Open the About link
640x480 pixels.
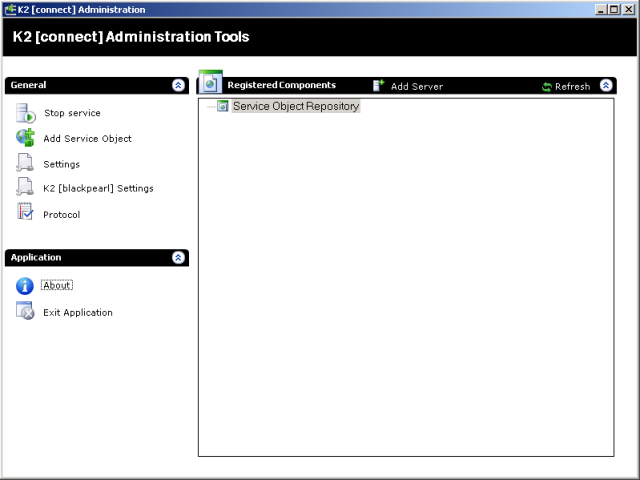pos(57,285)
